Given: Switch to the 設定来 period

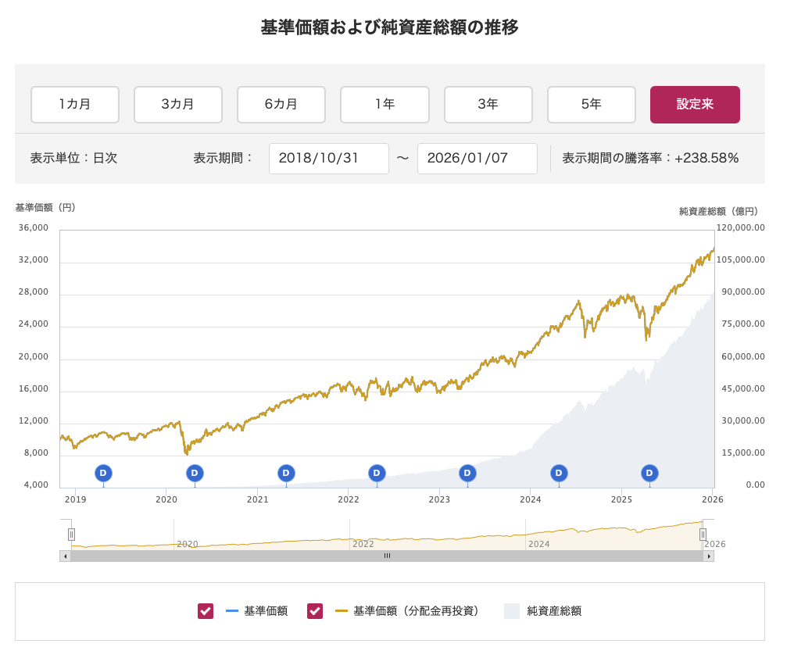Looking at the screenshot, I should coord(695,105).
